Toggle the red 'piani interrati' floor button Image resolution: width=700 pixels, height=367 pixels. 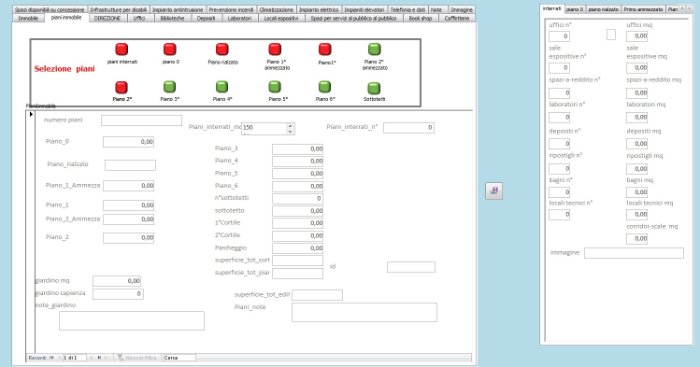[x=121, y=49]
